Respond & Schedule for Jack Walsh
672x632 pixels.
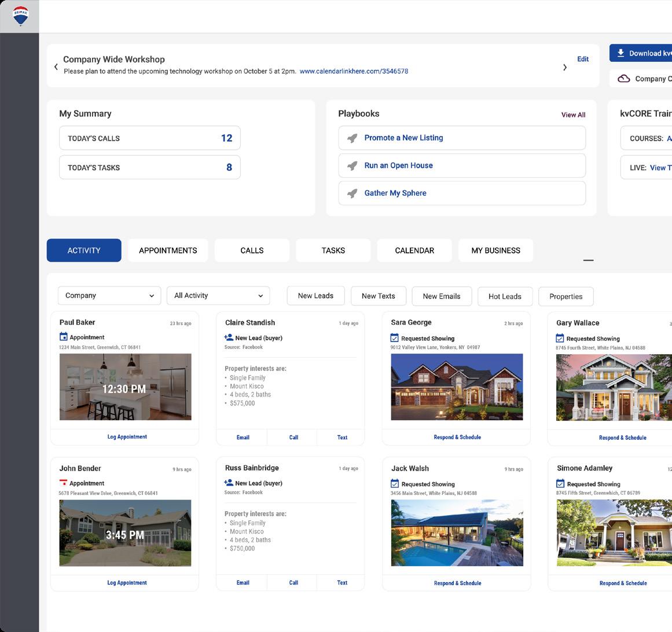458,583
